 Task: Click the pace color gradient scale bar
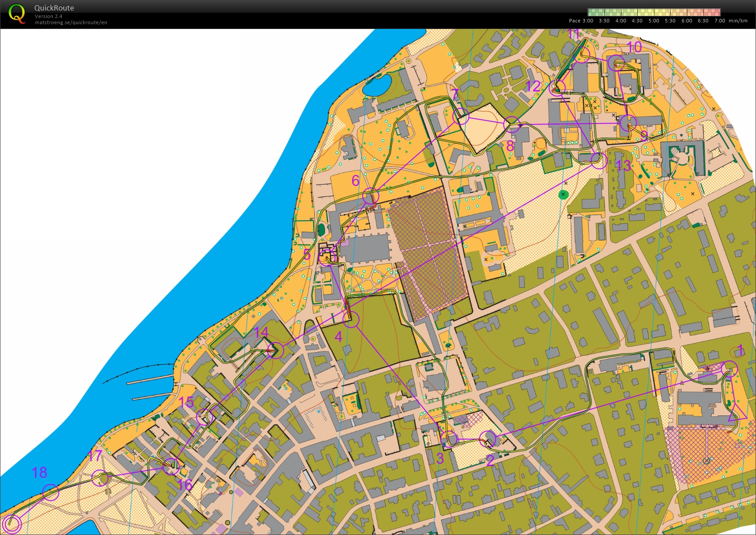(x=654, y=12)
